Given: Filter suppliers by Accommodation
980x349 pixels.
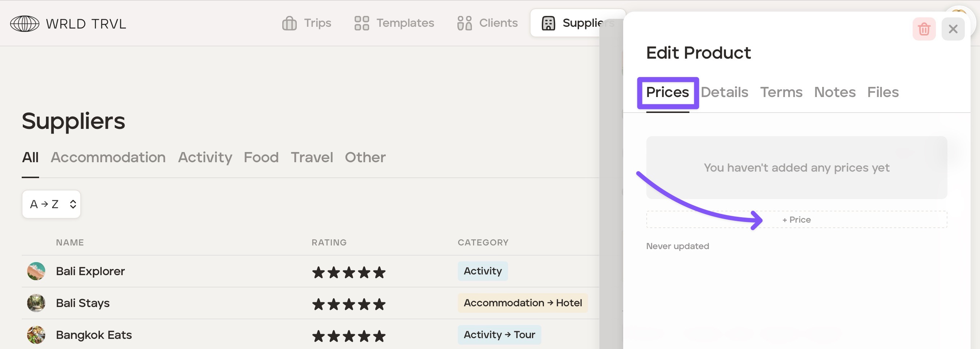Looking at the screenshot, I should 108,157.
